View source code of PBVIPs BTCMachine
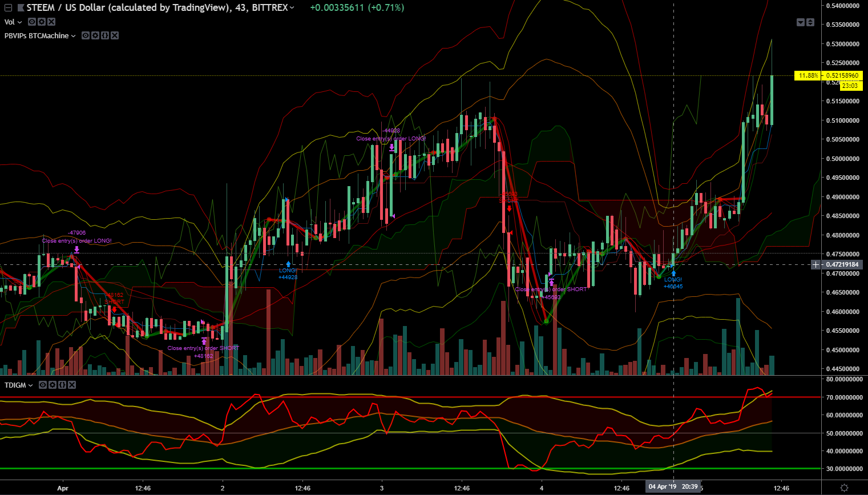Screen dimensions: 868x495 point(105,35)
